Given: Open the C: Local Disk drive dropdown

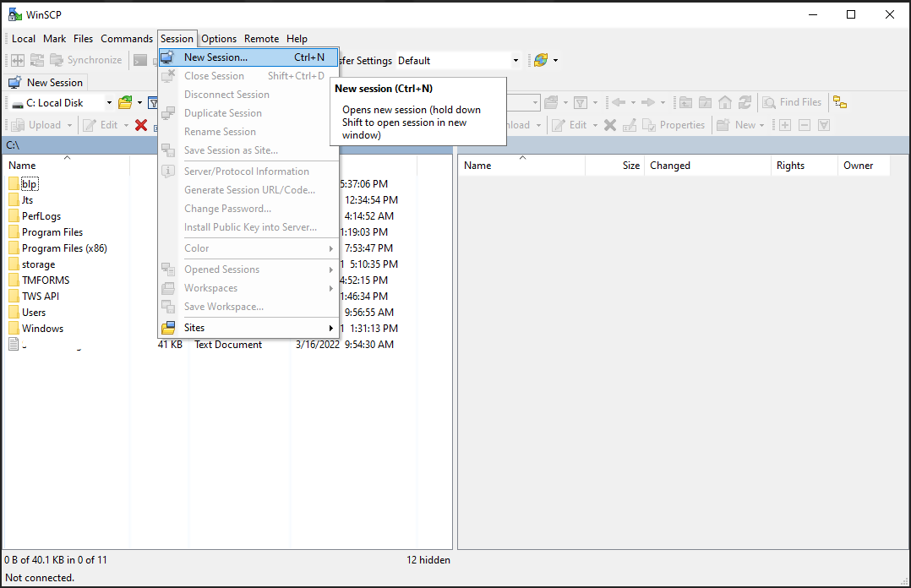Looking at the screenshot, I should (x=109, y=103).
